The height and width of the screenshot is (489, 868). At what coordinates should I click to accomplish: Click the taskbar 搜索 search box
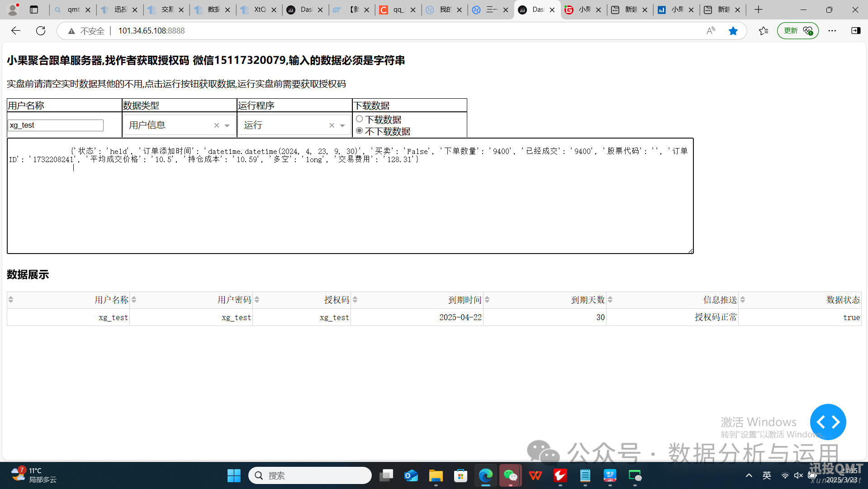310,475
